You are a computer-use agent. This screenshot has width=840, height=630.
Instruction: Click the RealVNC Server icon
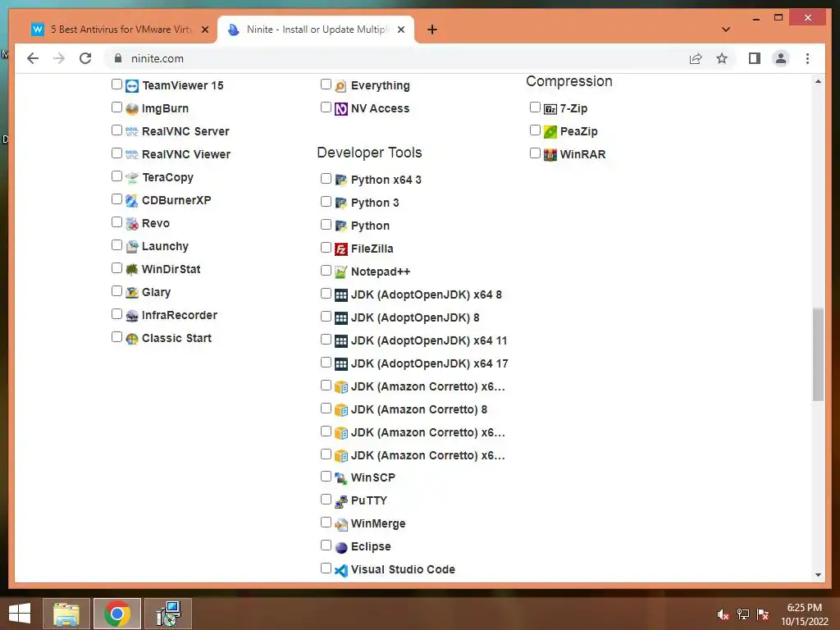pos(132,132)
